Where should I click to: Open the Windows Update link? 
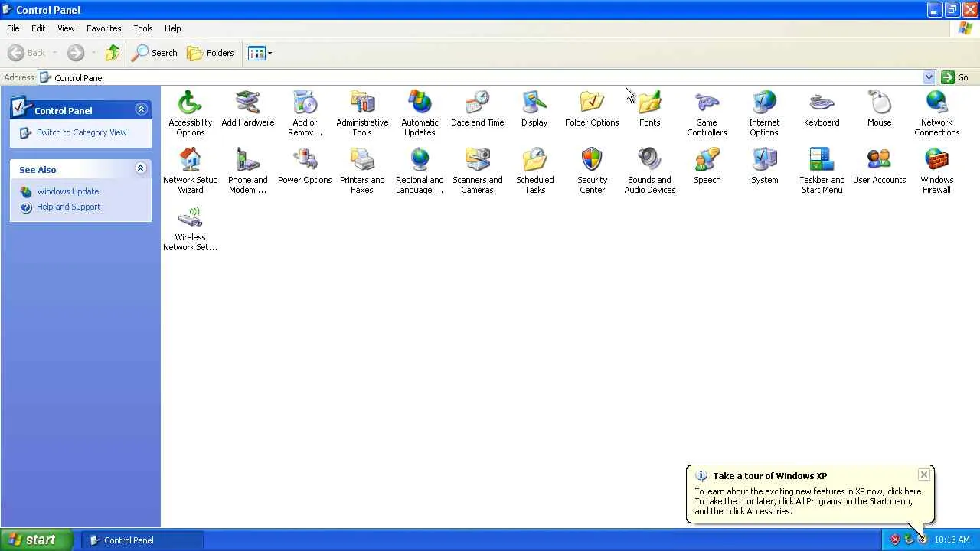(x=68, y=191)
